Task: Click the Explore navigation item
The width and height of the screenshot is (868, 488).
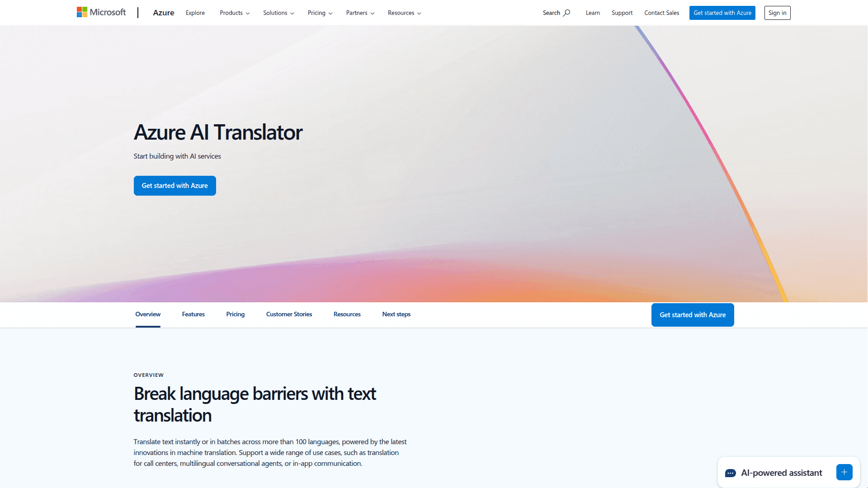Action: coord(194,13)
